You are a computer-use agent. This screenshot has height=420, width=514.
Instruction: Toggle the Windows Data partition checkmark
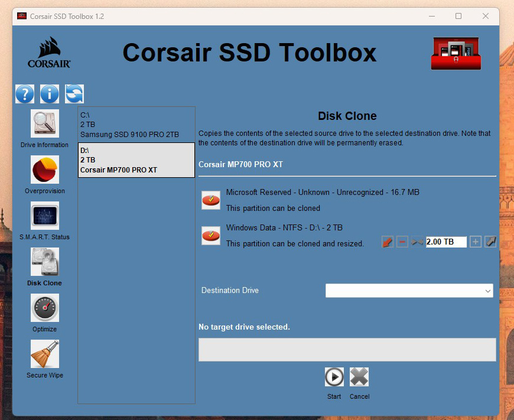[211, 236]
